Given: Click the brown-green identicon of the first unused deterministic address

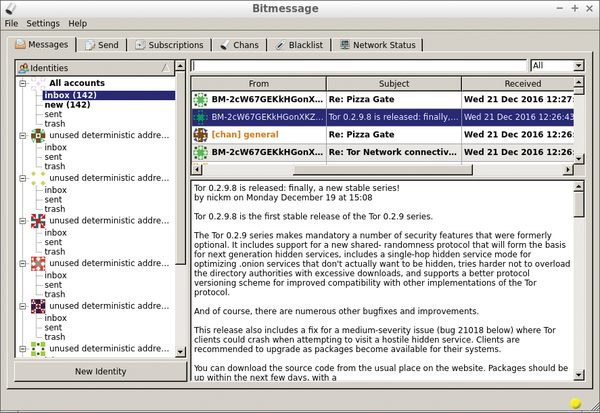Looking at the screenshot, I should click(x=38, y=135).
